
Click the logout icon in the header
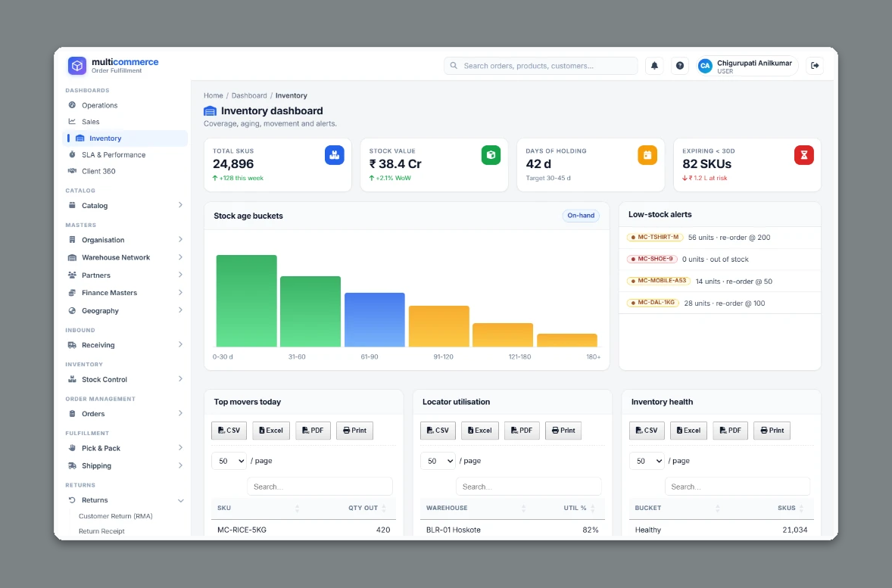[815, 66]
